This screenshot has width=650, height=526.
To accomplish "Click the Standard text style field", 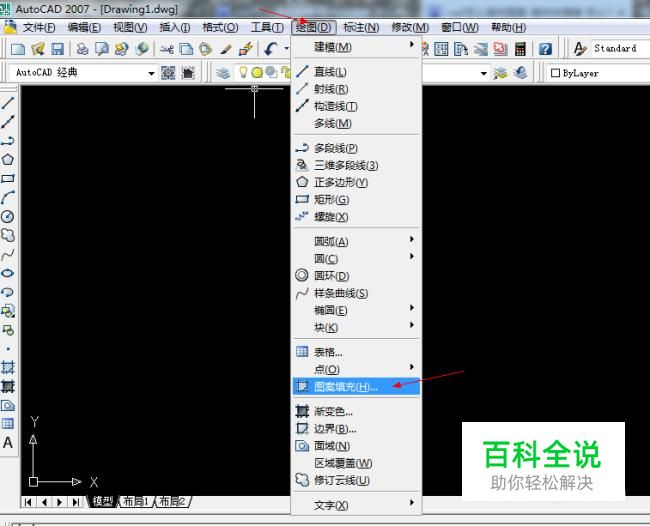I will click(620, 48).
